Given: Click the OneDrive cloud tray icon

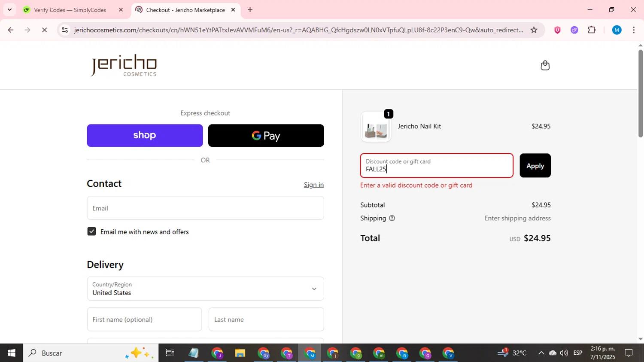Looking at the screenshot, I should 553,353.
